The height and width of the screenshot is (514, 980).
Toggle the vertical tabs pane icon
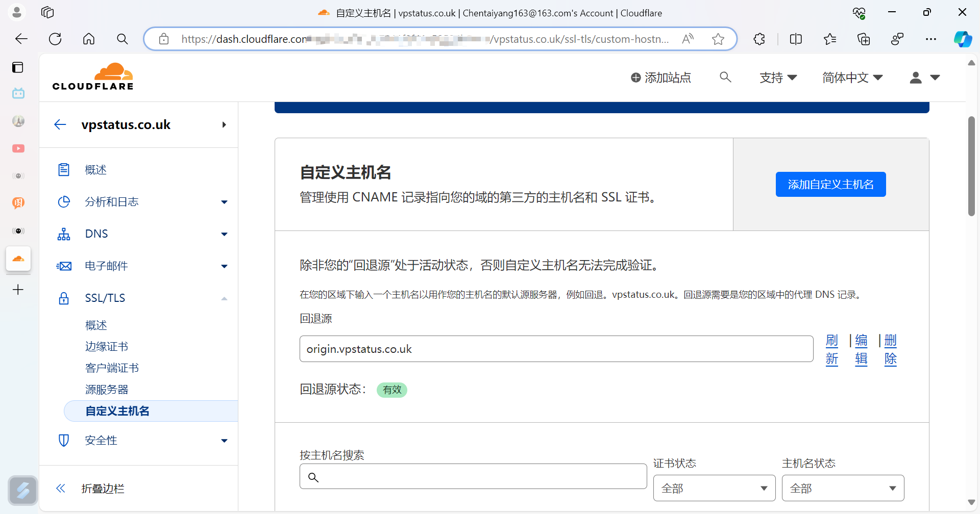18,67
